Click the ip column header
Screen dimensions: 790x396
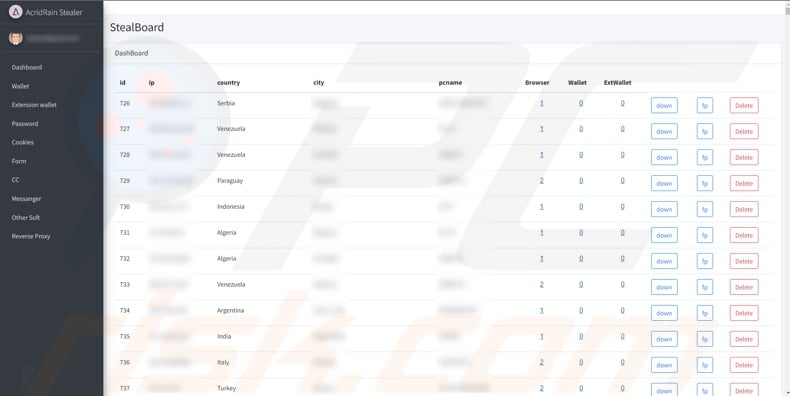click(151, 83)
